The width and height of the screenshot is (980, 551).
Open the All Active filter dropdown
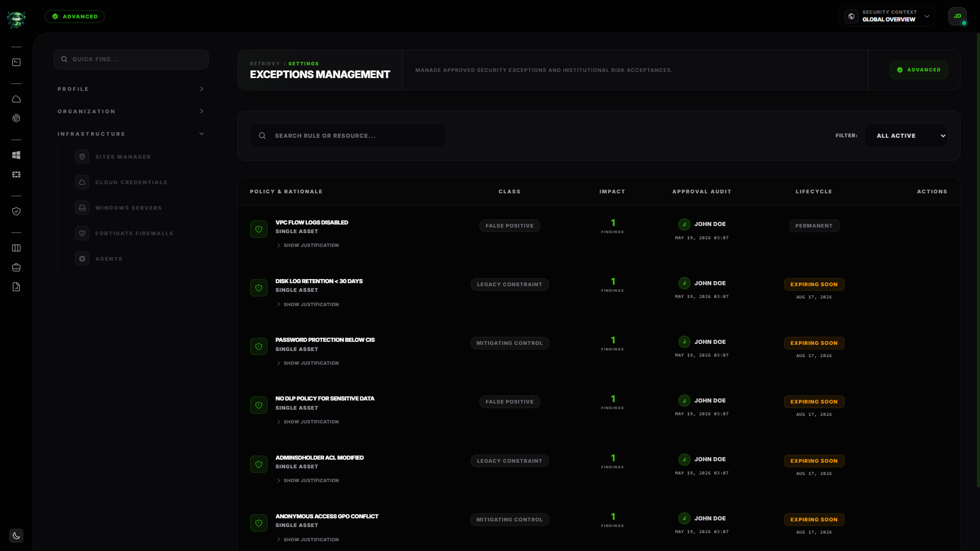pos(906,136)
